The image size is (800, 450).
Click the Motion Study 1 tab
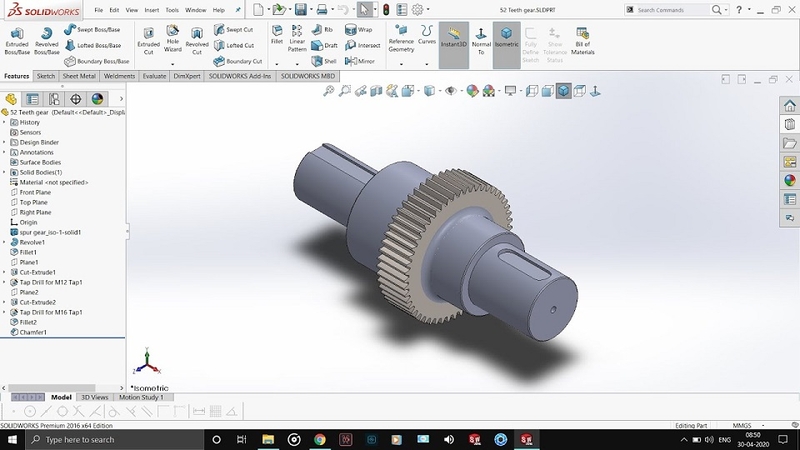[x=141, y=397]
